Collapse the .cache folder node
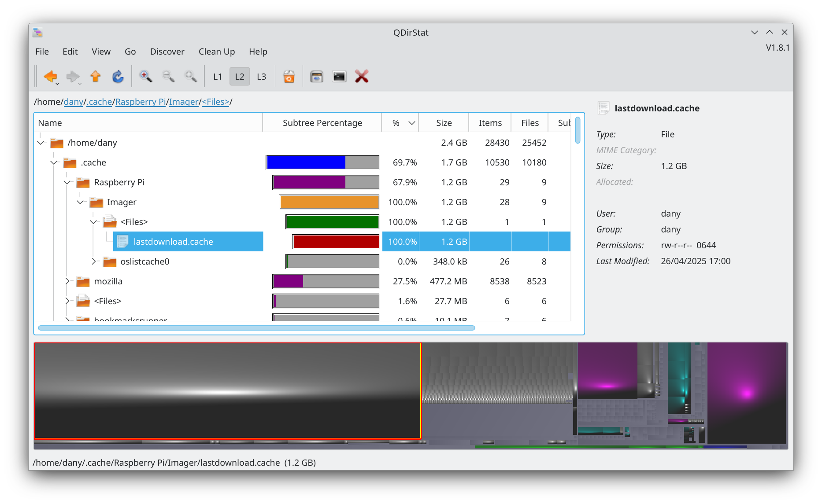The height and width of the screenshot is (504, 822). tap(54, 162)
